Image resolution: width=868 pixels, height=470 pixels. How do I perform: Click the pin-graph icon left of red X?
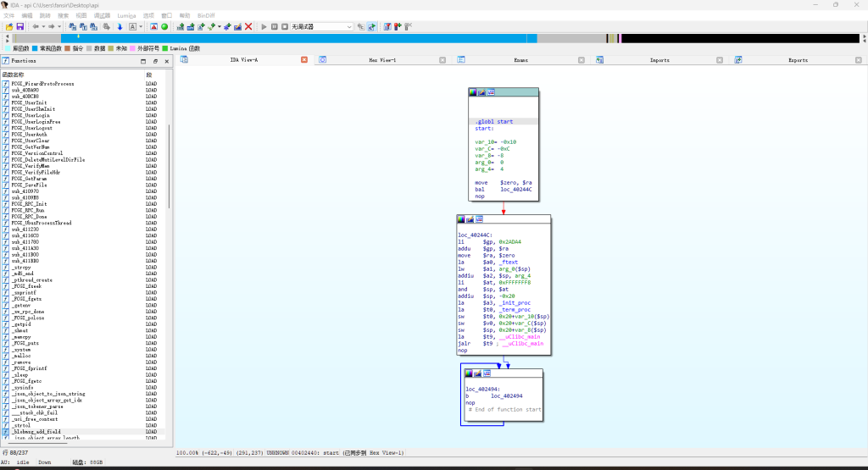(x=238, y=26)
